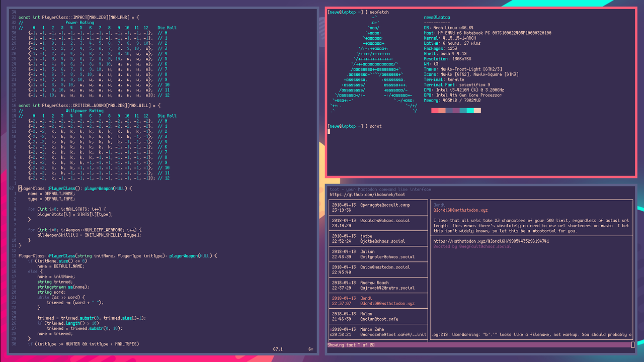Click the @JordiGH@mathstodon.xyz handle in toot detail
The width and height of the screenshot is (644, 362).
(x=460, y=210)
